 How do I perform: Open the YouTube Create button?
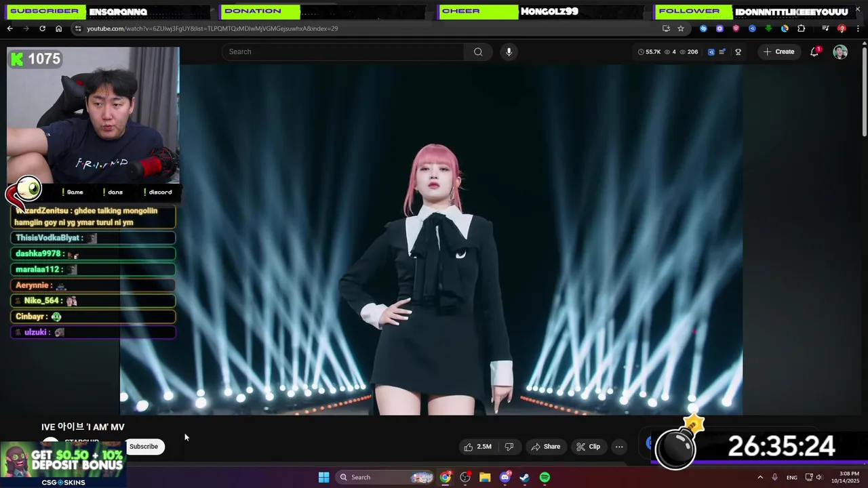click(778, 52)
